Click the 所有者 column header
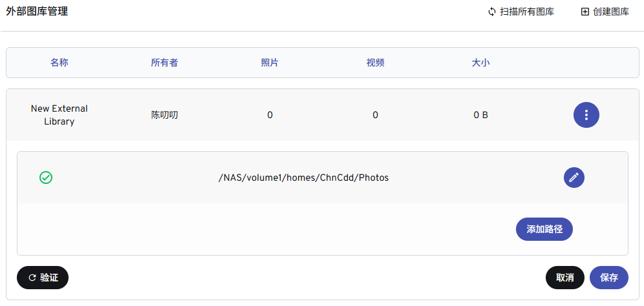This screenshot has height=306, width=644. point(164,63)
